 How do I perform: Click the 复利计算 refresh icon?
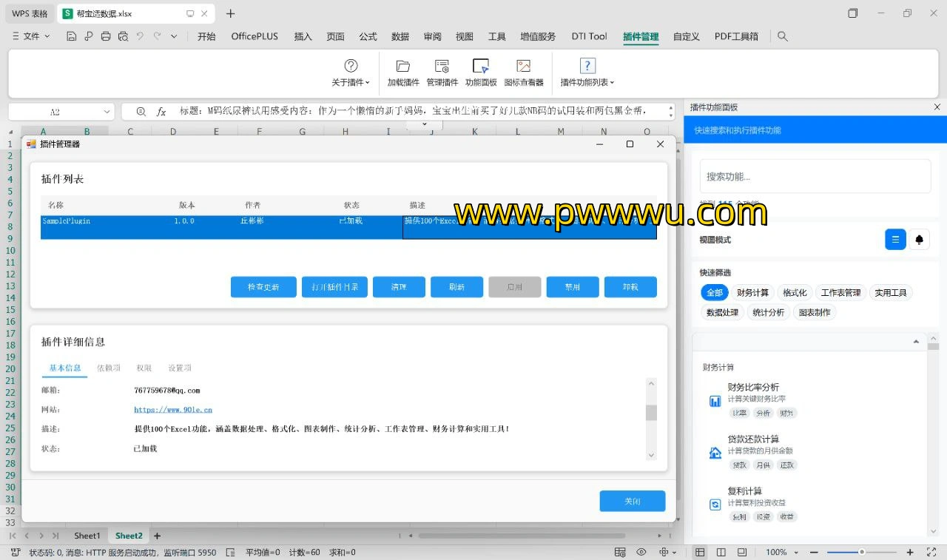pos(715,505)
